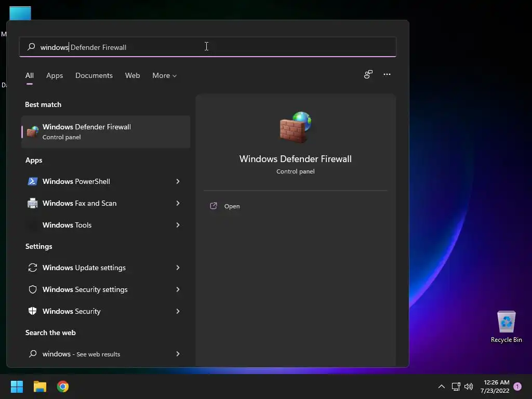Select the All search filter tab

(x=30, y=75)
